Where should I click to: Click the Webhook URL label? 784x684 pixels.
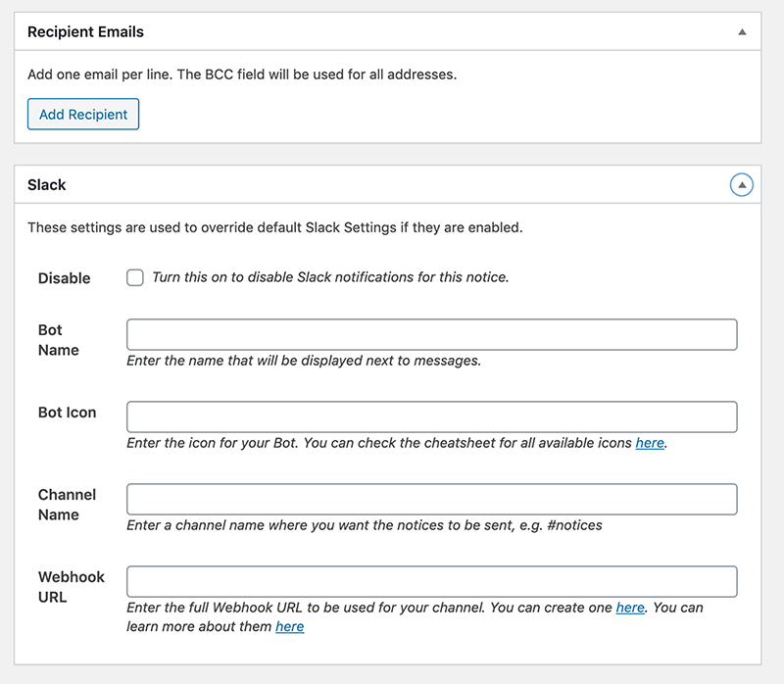pos(65,587)
